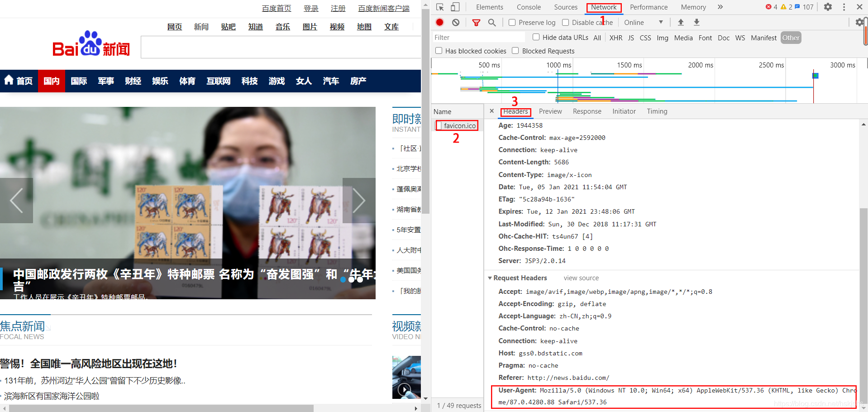
Task: Toggle the device toolbar icon
Action: [455, 7]
